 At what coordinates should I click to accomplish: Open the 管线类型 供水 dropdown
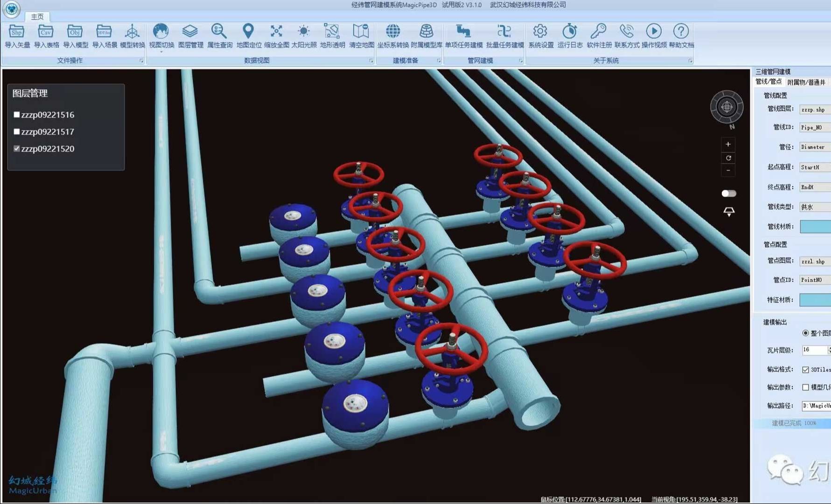(815, 207)
